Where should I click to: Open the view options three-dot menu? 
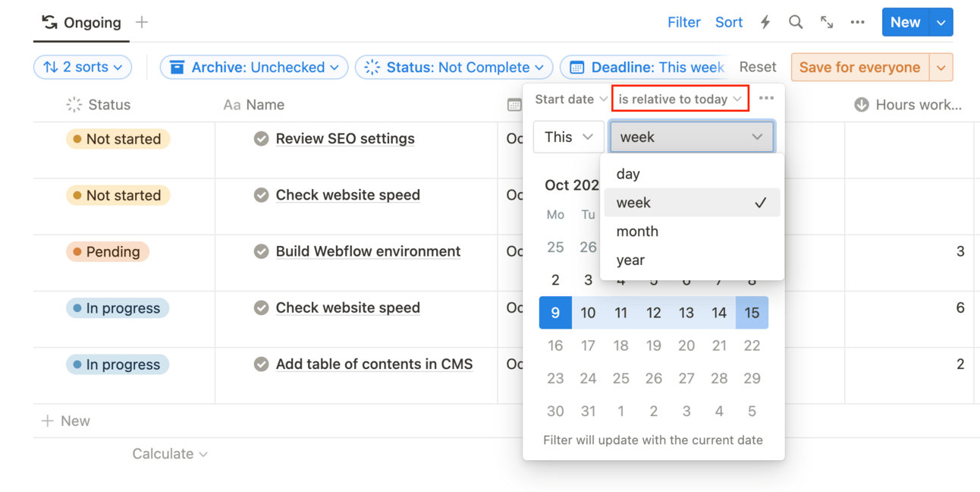[x=857, y=23]
